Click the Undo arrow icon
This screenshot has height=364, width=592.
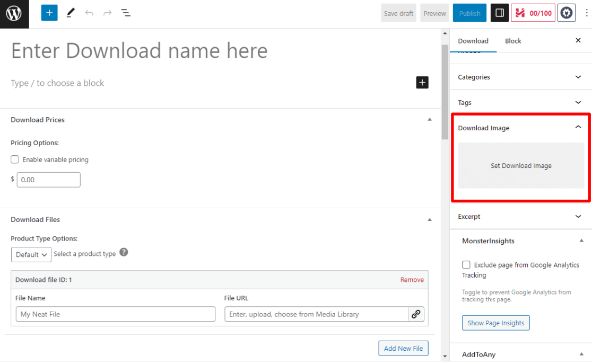89,12
